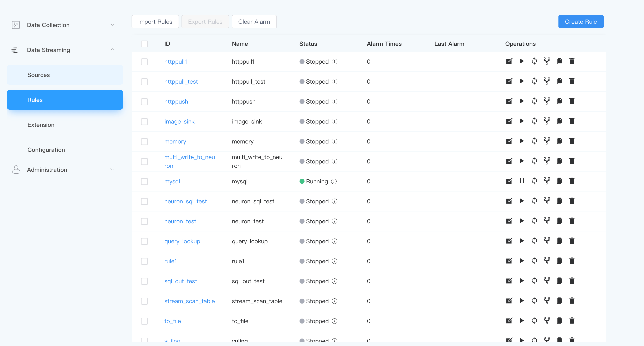644x346 pixels.
Task: Click status info icon for neuron_test
Action: pyautogui.click(x=334, y=221)
